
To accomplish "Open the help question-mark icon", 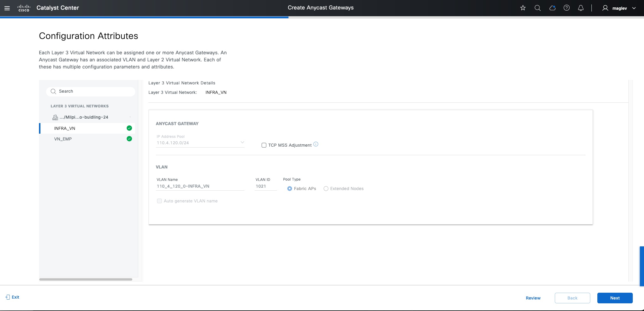I will pos(567,8).
